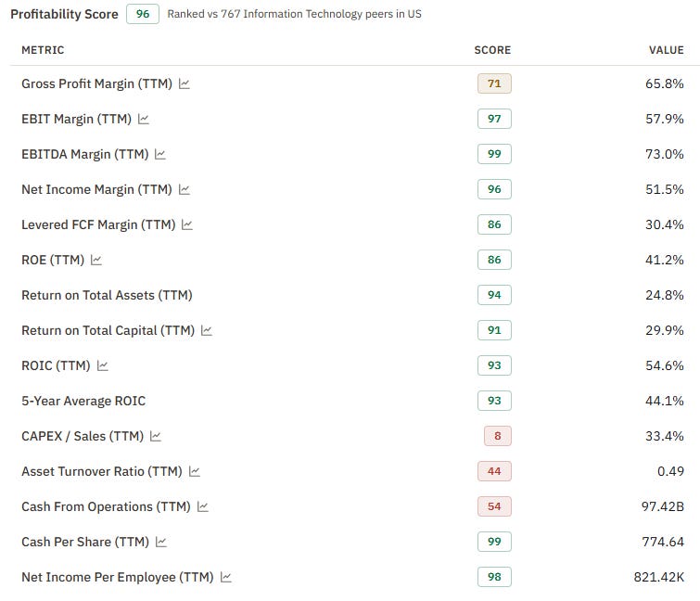Click the 41.2% ROE value
Image resolution: width=700 pixels, height=601 pixels.
pyautogui.click(x=664, y=260)
